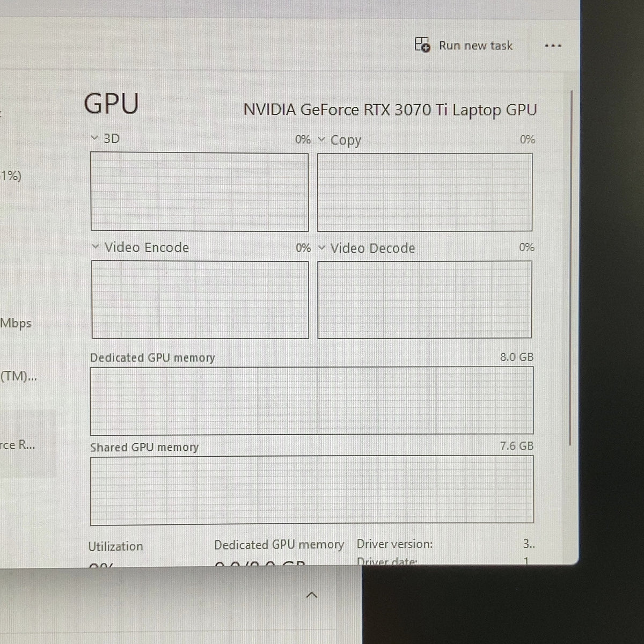Image resolution: width=644 pixels, height=644 pixels.
Task: Click the 0% value beside Copy
Action: tap(527, 140)
